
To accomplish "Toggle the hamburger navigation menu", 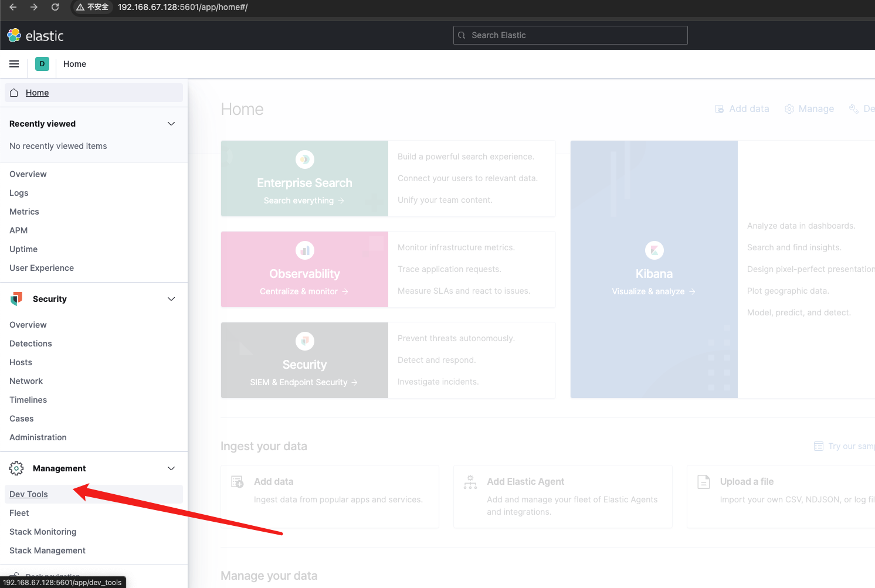I will [14, 64].
